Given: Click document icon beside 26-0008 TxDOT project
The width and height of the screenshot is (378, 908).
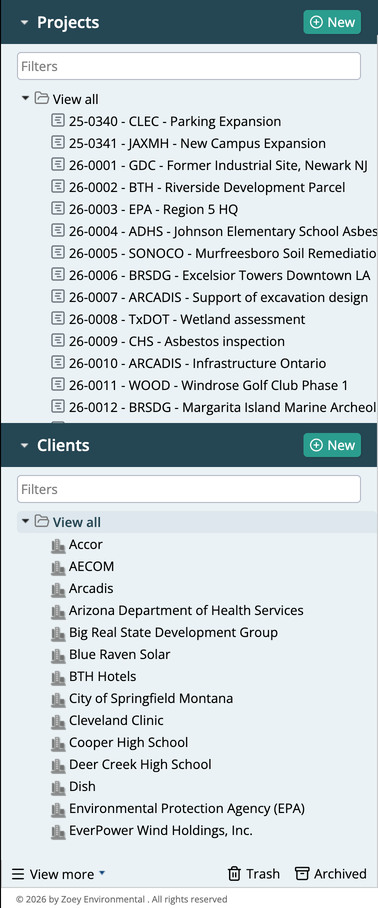Looking at the screenshot, I should [x=58, y=319].
